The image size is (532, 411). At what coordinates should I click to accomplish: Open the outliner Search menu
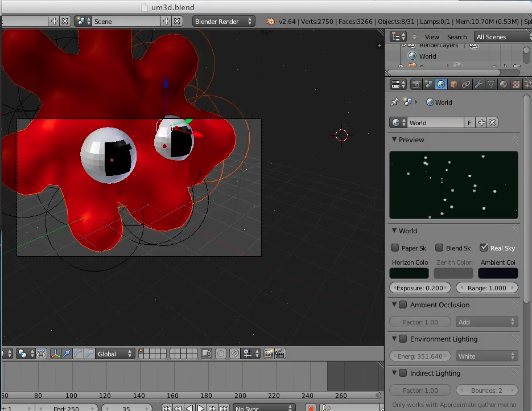coord(456,37)
